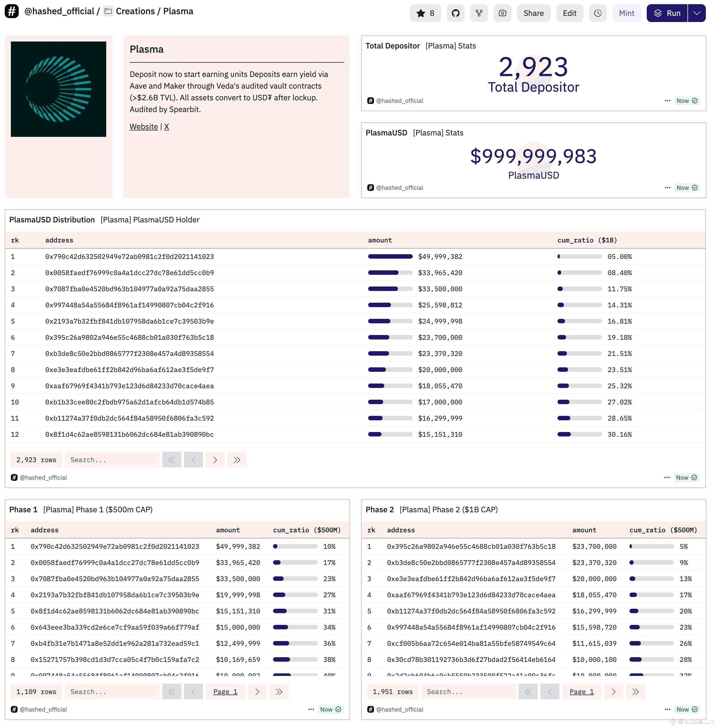Open the [Plasma] Phase 2 ($1B CAP) query title
The height and width of the screenshot is (728, 717).
click(x=448, y=509)
